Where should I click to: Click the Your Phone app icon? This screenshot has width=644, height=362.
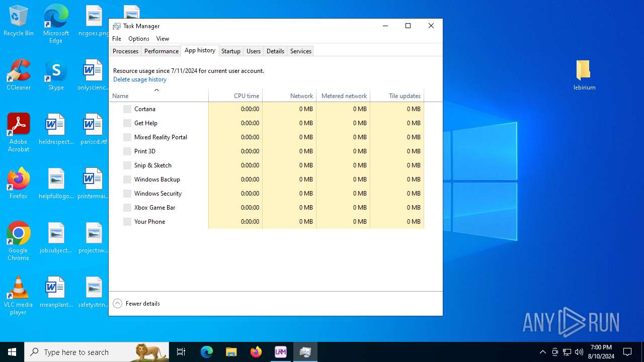point(127,222)
